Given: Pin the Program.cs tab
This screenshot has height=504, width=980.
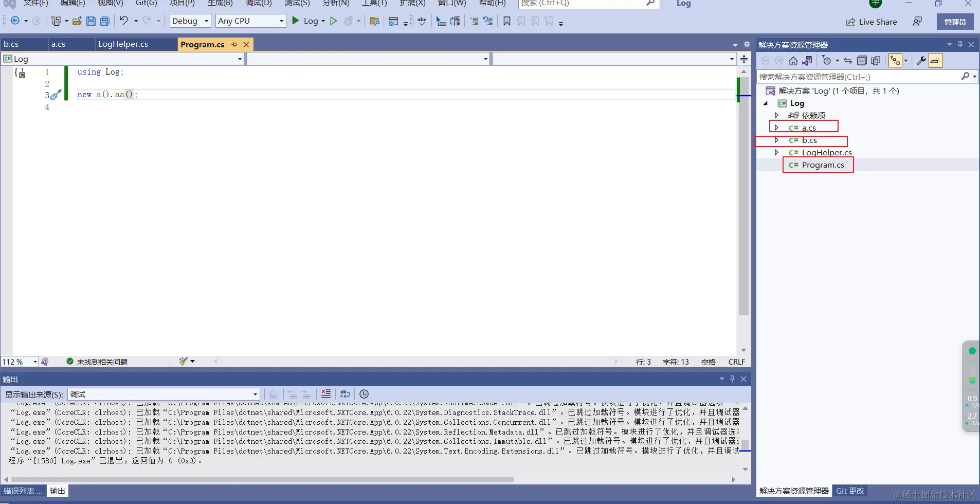Looking at the screenshot, I should (234, 44).
